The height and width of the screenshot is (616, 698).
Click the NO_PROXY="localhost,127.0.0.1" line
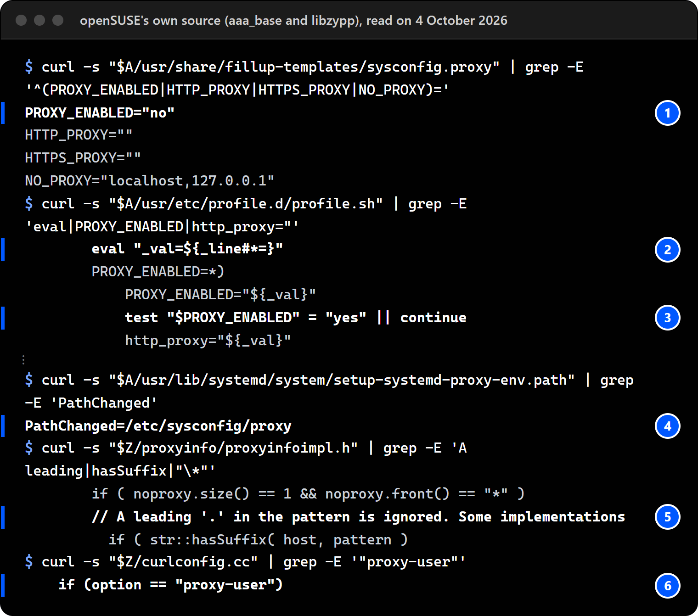(150, 181)
